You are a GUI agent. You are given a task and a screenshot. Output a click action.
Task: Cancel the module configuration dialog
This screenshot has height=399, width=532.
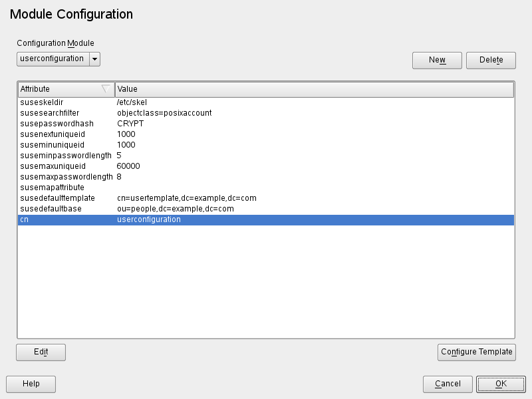[448, 384]
